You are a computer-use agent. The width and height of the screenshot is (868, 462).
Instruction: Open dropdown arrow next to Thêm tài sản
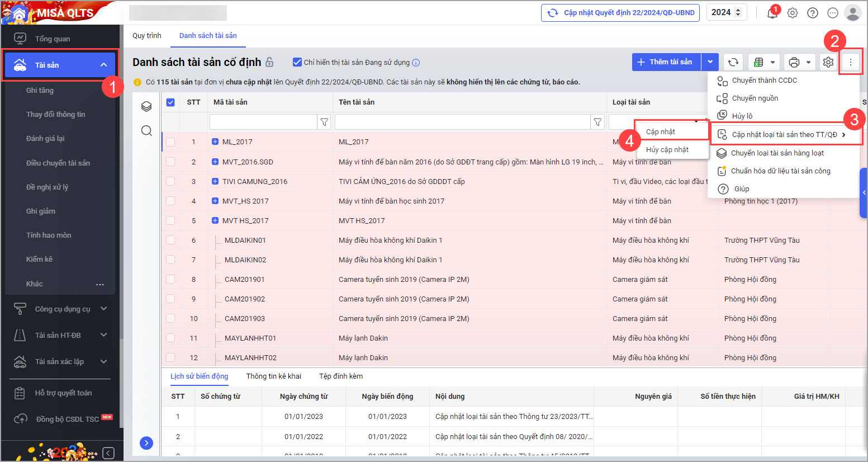710,62
